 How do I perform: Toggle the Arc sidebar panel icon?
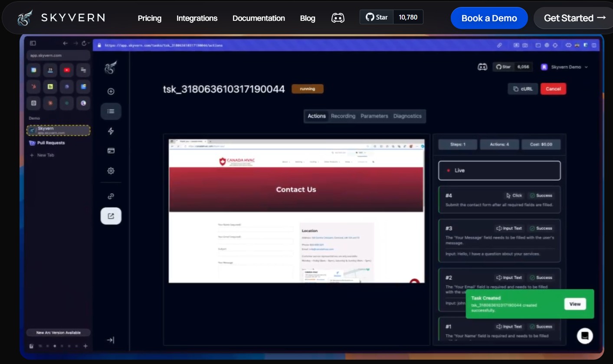tap(33, 43)
